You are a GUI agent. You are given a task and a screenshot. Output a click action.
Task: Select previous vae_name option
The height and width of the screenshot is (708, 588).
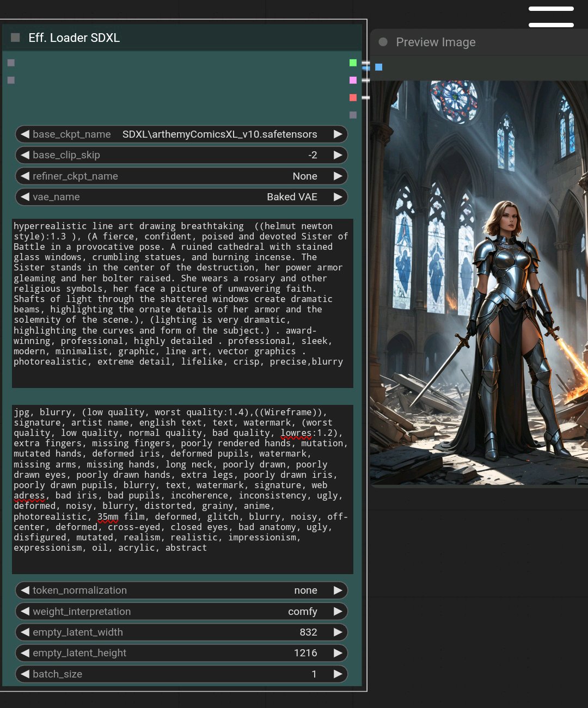pyautogui.click(x=25, y=197)
